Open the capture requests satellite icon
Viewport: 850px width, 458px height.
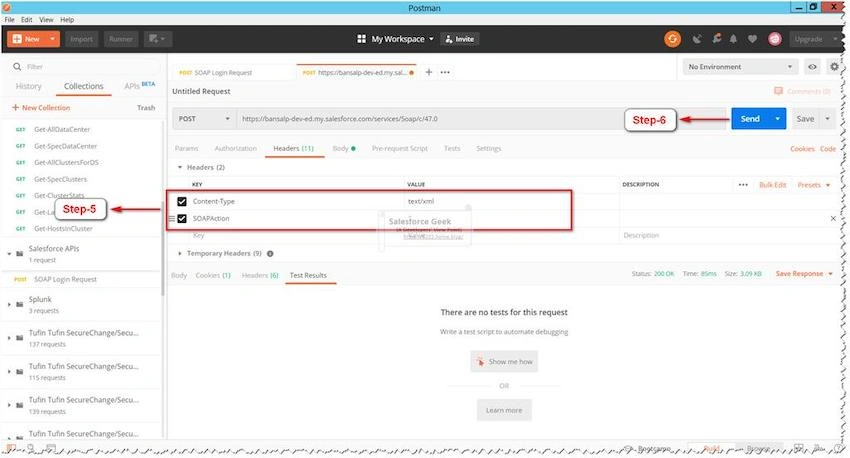pyautogui.click(x=697, y=39)
